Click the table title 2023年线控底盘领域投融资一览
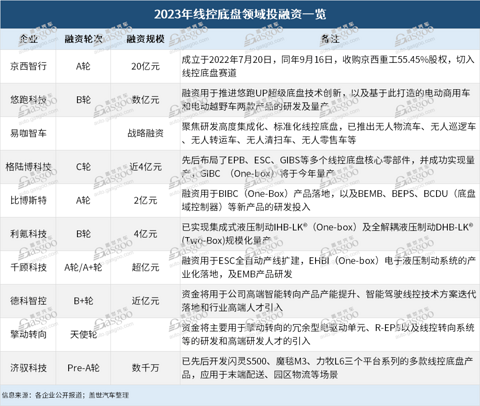 (240, 14)
